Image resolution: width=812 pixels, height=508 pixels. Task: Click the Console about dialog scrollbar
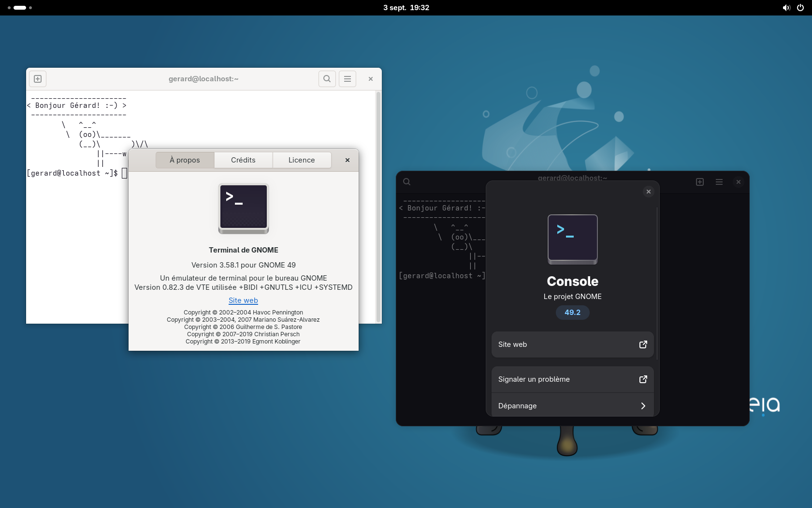[x=657, y=283]
